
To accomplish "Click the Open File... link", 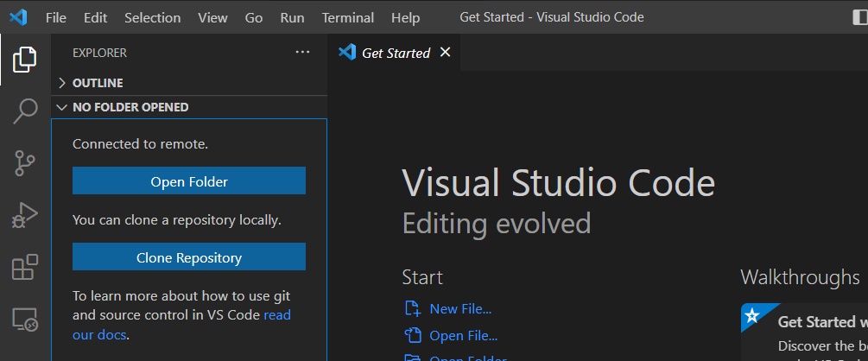I will point(463,335).
